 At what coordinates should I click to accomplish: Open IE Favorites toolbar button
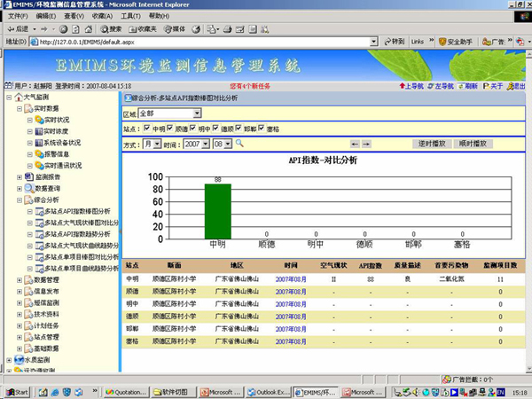tap(143, 29)
